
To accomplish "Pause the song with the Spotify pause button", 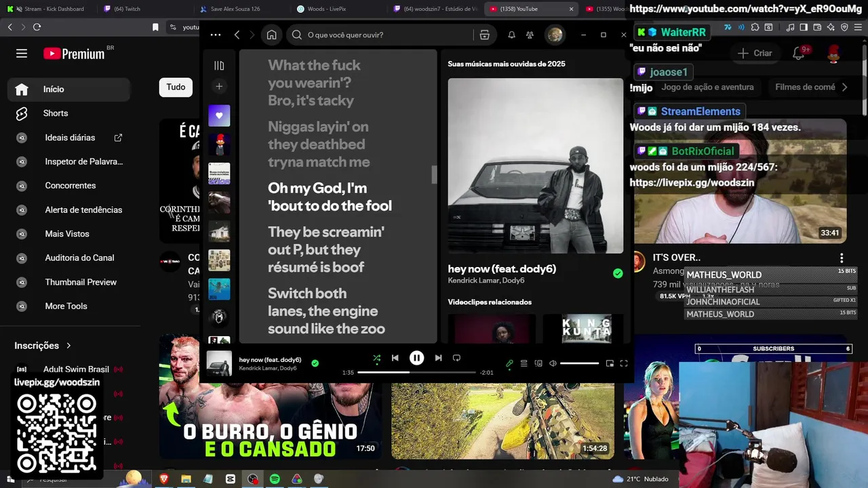I will pyautogui.click(x=416, y=358).
